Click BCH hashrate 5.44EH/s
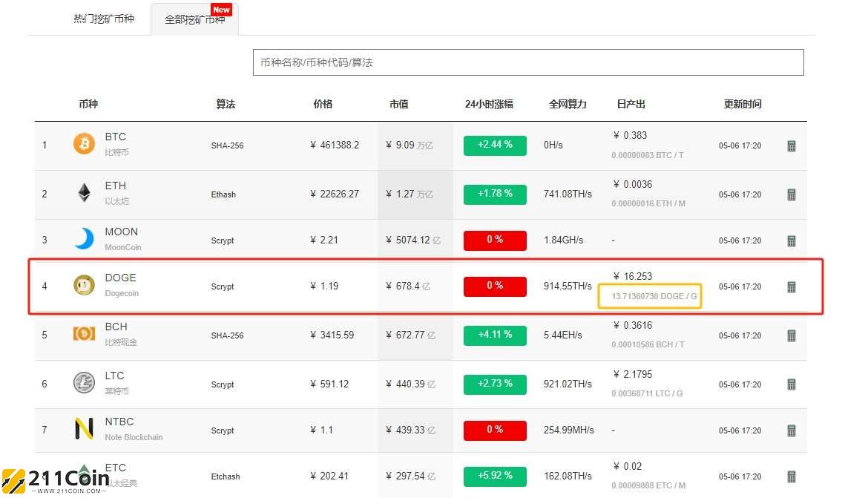 562,335
